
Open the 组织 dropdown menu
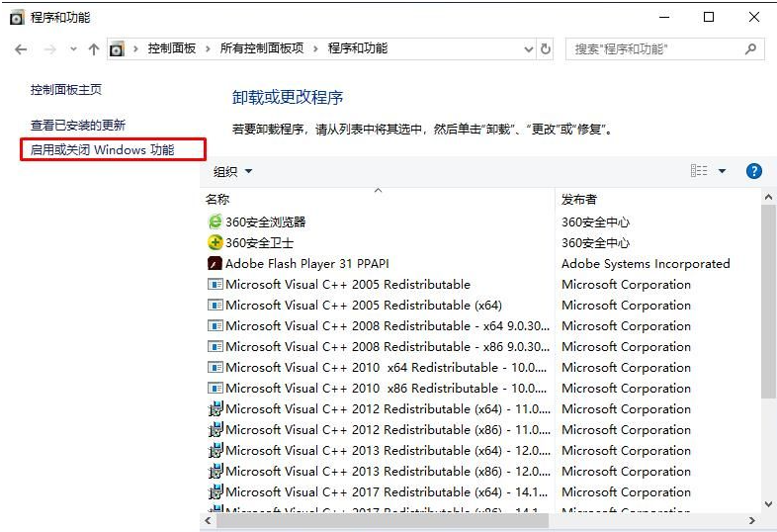(x=232, y=171)
